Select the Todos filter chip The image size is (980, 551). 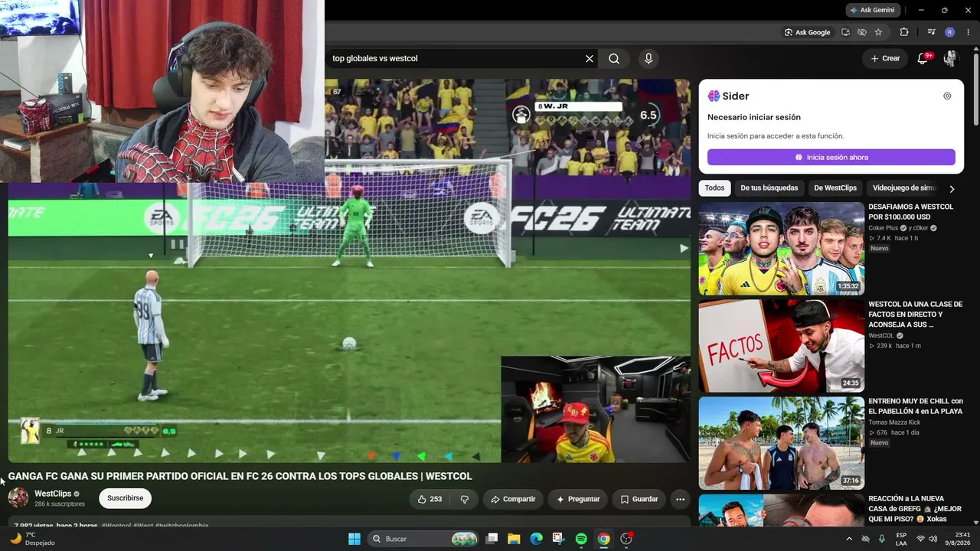(x=714, y=188)
